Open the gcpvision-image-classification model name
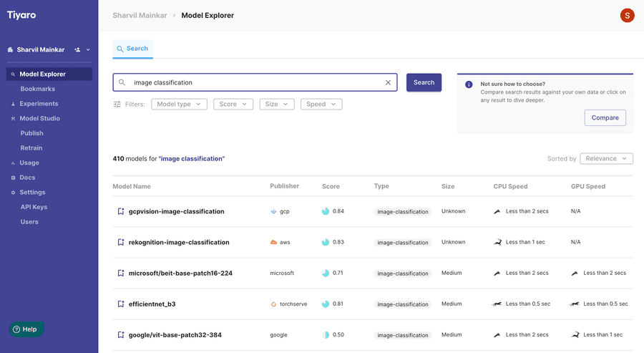Viewport: 644px width, 353px height. click(177, 211)
